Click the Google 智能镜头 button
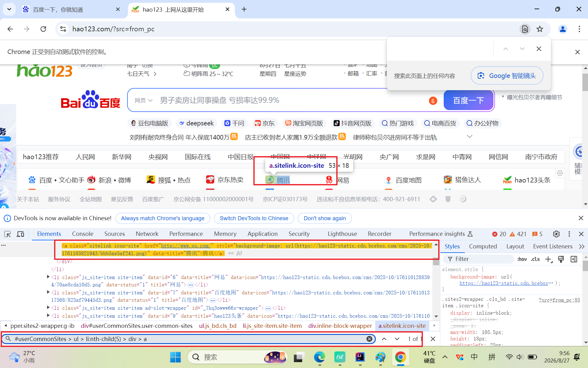This screenshot has height=368, width=588. click(x=507, y=75)
